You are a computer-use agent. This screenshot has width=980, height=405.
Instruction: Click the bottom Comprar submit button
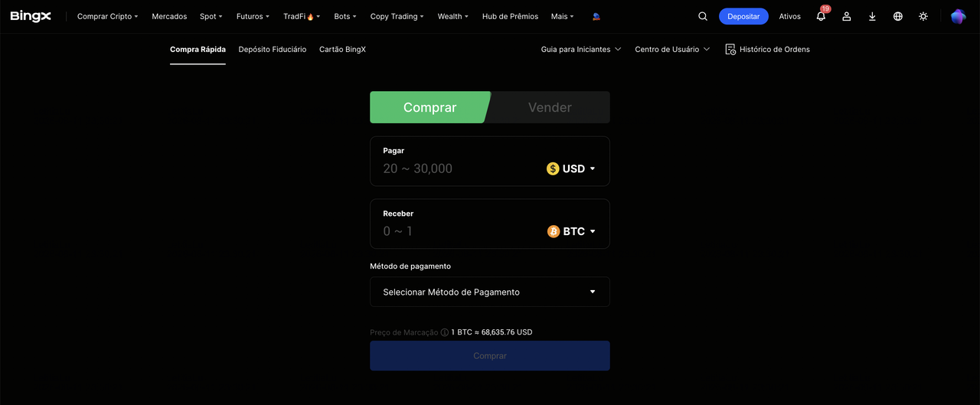pos(490,356)
